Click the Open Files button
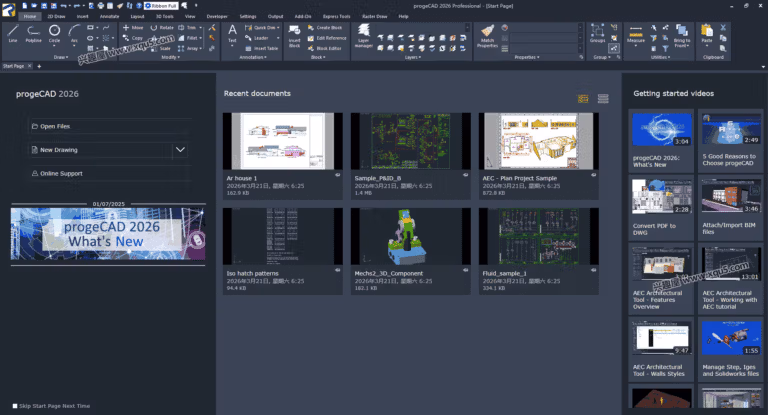Viewport: 768px width, 415px height. 110,126
